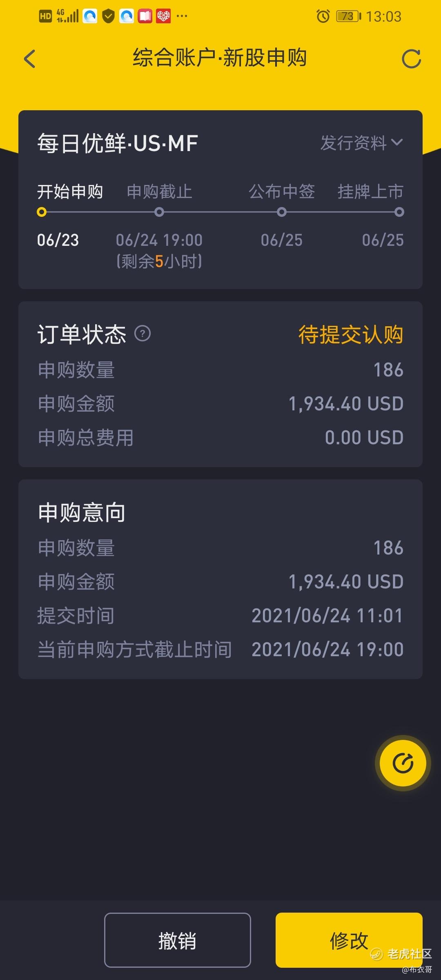This screenshot has width=441, height=980.
Task: Select the 申购截止 timeline marker dot
Action: pos(159,212)
